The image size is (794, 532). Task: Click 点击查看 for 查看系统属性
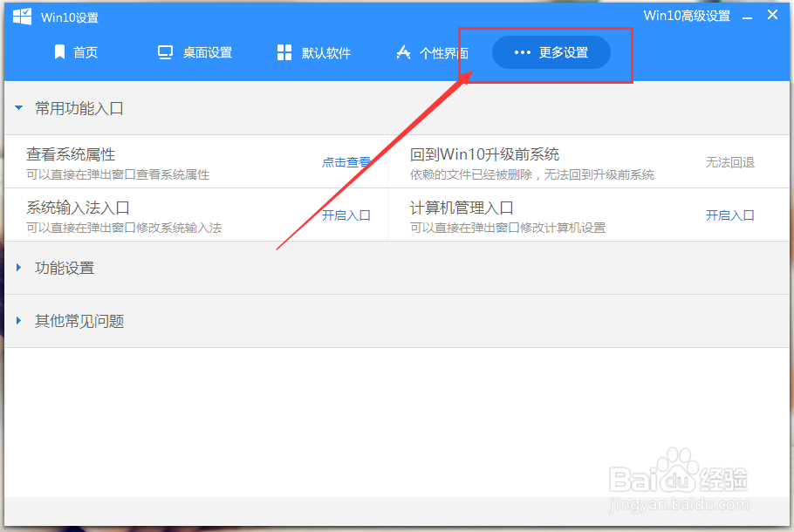[346, 162]
